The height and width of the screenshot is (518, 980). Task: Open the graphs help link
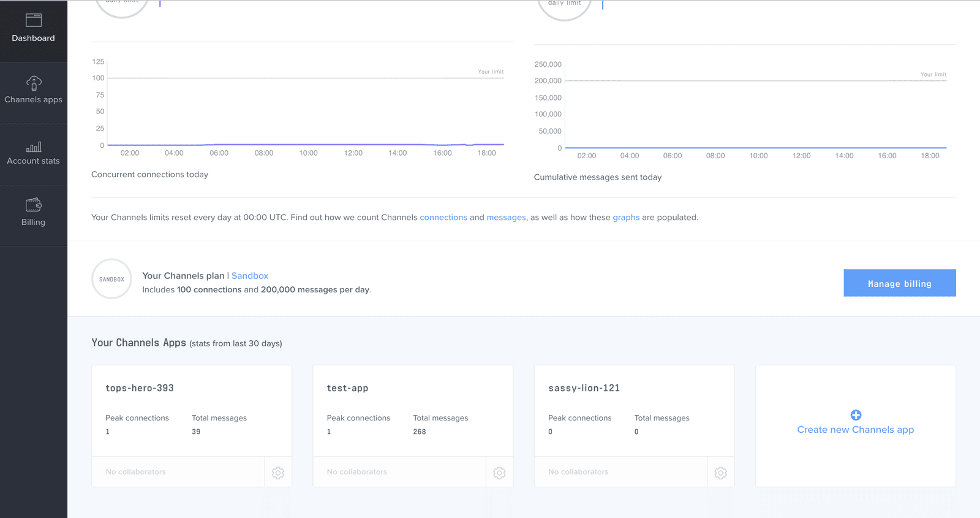(x=626, y=218)
